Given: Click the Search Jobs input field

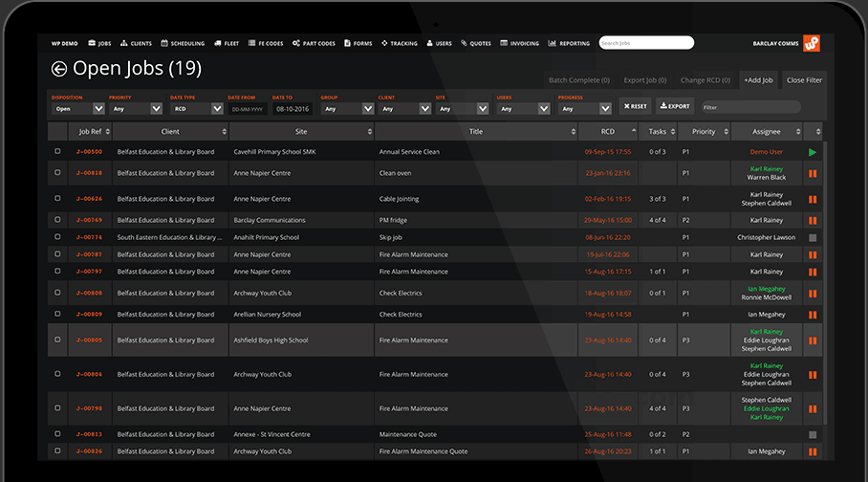Looking at the screenshot, I should click(x=646, y=43).
